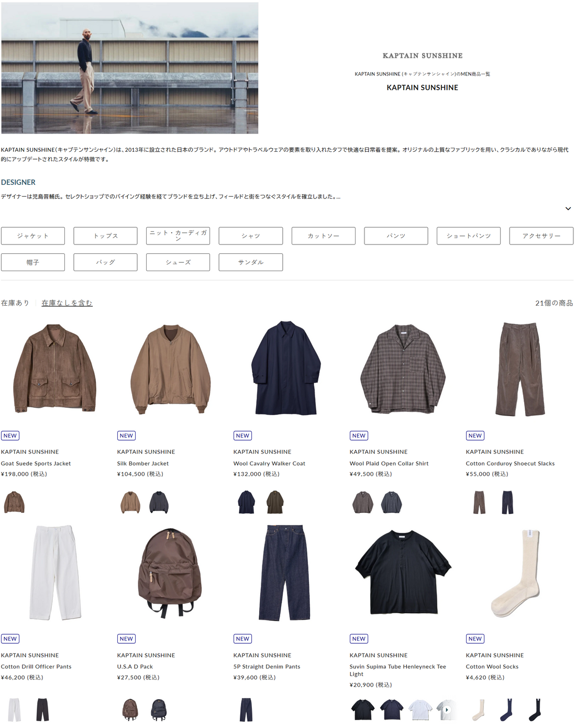Viewport: 576px width, 728px height.
Task: Select the 在庫あり stock filter
Action: click(x=15, y=303)
